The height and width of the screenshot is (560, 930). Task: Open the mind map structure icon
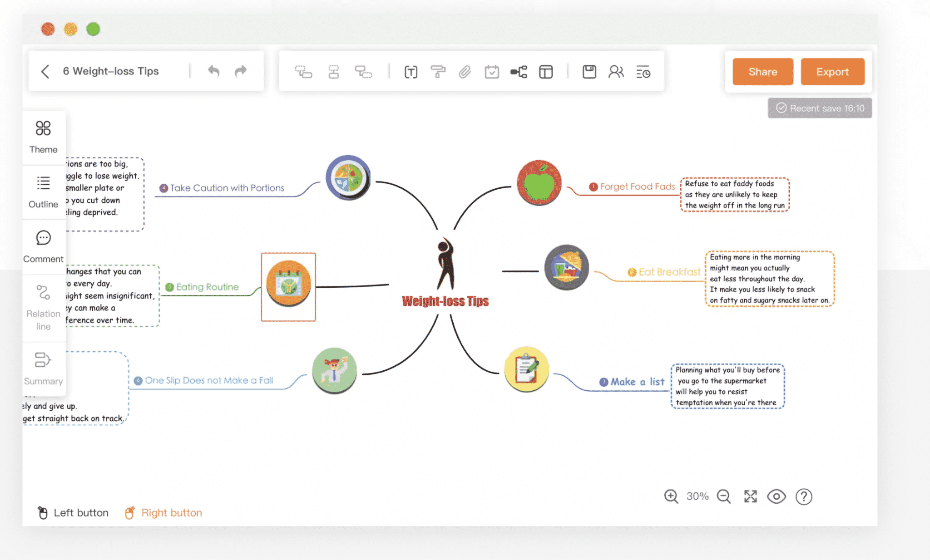519,72
